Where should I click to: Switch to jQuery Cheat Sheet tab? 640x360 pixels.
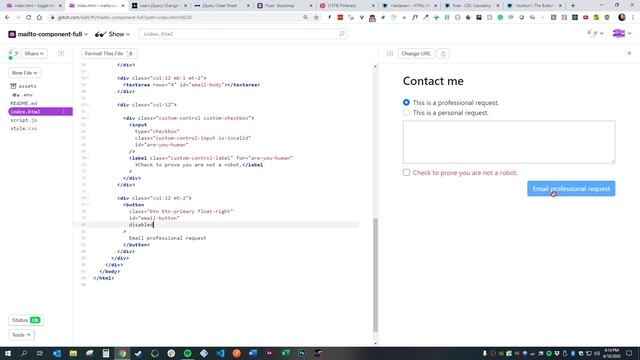tap(220, 6)
